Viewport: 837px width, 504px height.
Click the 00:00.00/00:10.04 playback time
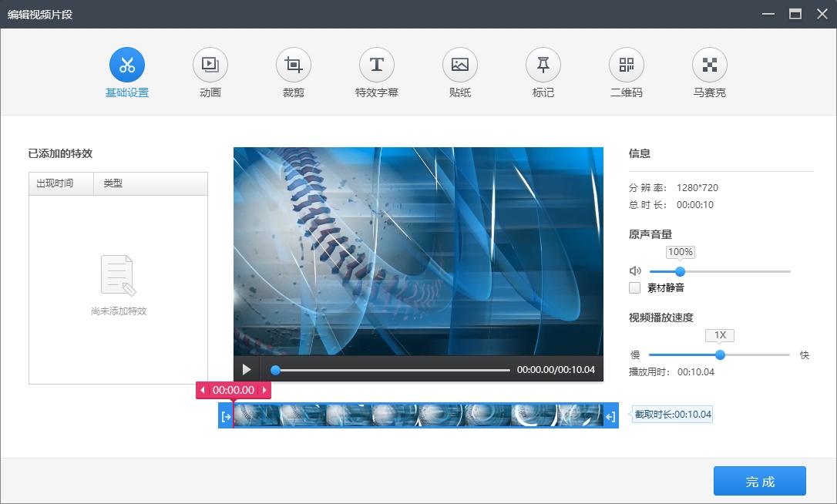[556, 370]
